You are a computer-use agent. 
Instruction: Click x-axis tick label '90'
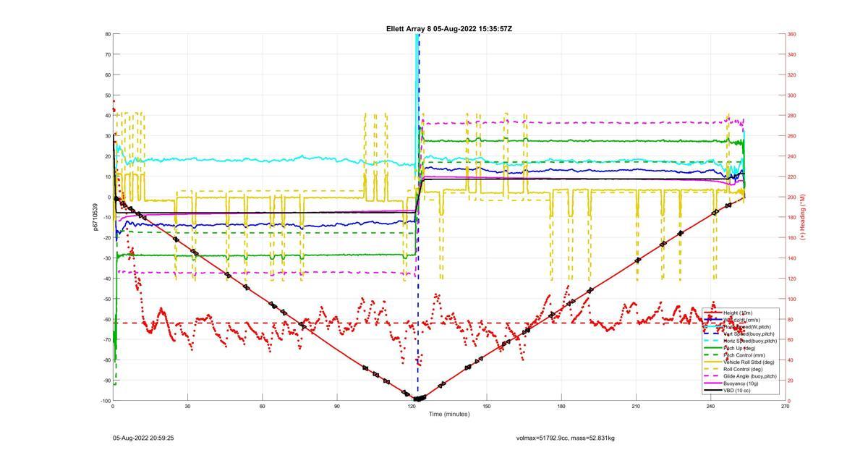[337, 407]
